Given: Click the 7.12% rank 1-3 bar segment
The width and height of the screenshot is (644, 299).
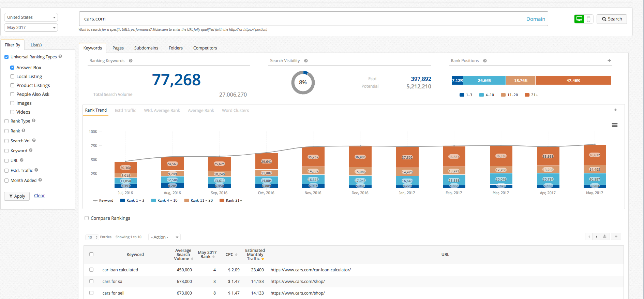Looking at the screenshot, I should point(458,80).
